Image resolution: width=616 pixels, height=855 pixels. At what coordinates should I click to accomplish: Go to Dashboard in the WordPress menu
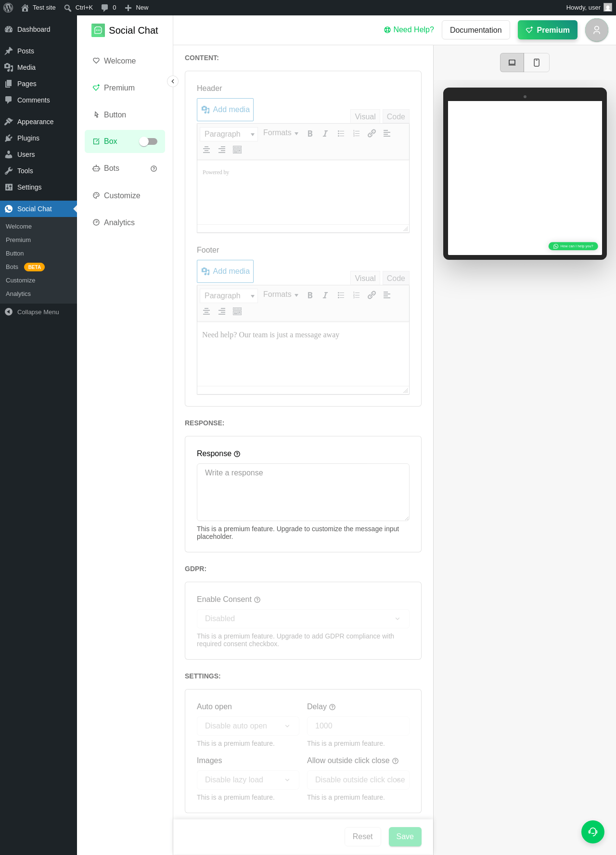pyautogui.click(x=38, y=29)
